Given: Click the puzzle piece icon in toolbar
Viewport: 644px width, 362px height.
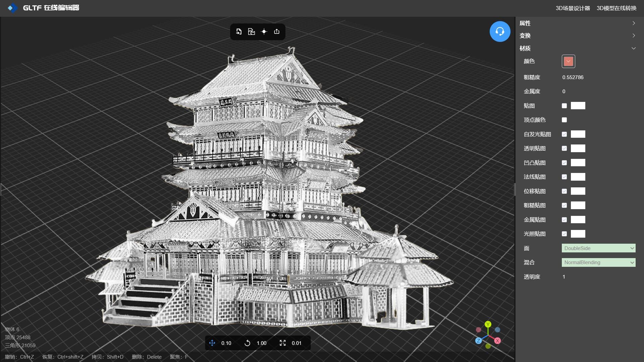Looking at the screenshot, I should [251, 32].
